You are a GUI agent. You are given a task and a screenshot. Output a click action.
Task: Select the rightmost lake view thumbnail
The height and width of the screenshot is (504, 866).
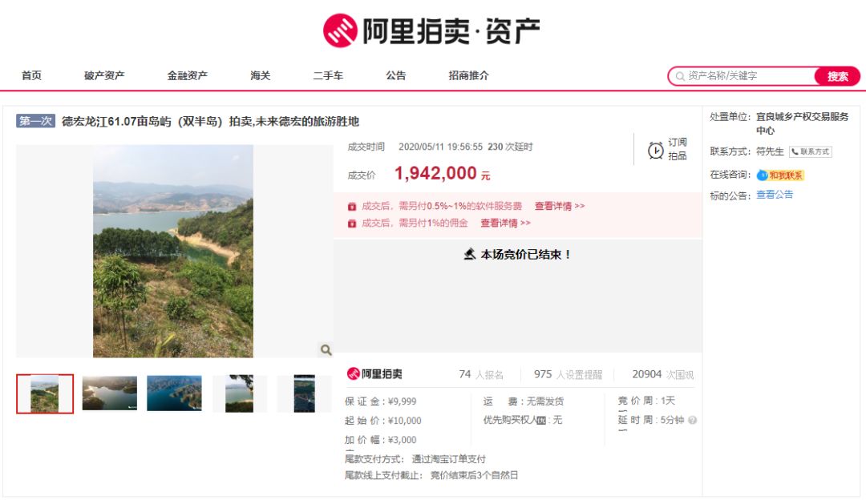coord(305,393)
